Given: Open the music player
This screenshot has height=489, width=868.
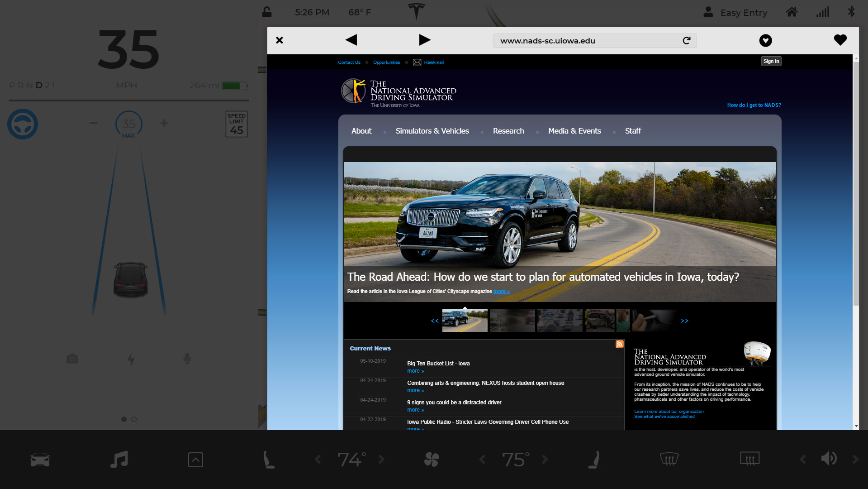Looking at the screenshot, I should pyautogui.click(x=119, y=460).
